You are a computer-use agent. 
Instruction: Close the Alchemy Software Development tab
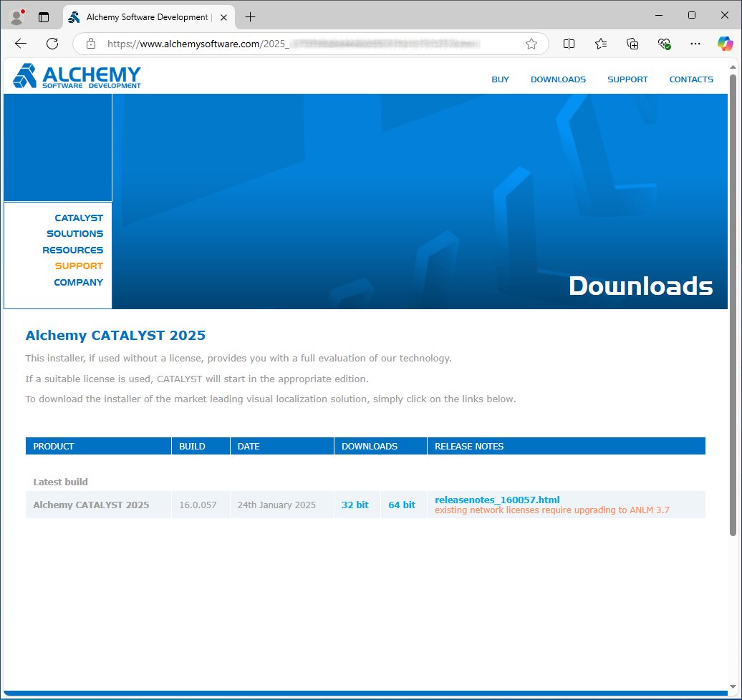224,17
